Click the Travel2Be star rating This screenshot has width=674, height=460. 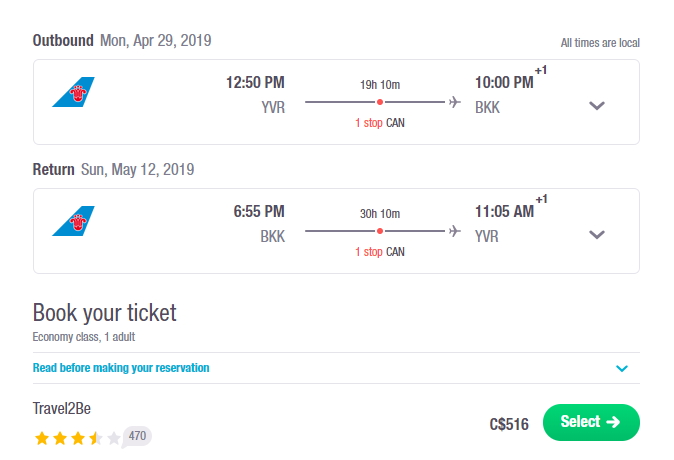[77, 438]
